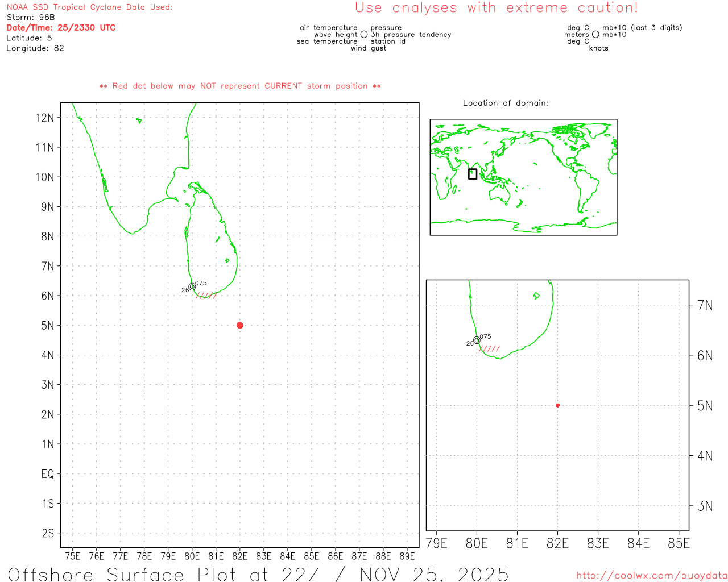
Task: Click 'NOAA SSD Tropical Cyclone Data Used:' heading
Action: click(x=89, y=7)
